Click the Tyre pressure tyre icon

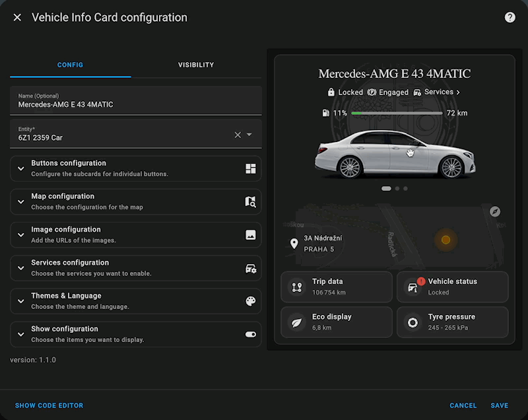click(412, 323)
